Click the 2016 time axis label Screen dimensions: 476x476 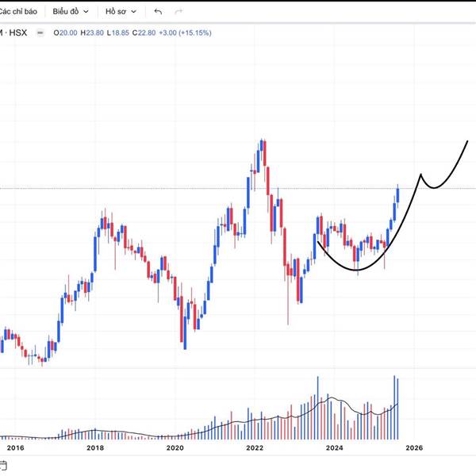coord(16,447)
